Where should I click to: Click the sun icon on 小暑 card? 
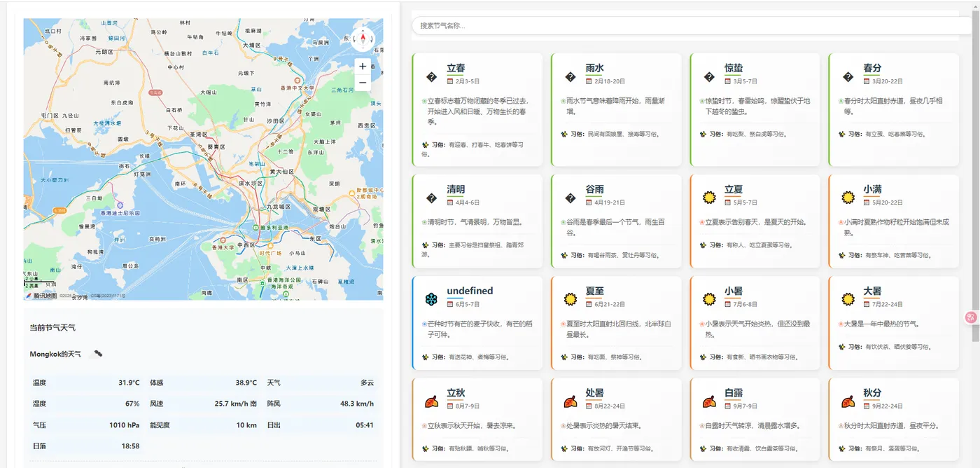(x=709, y=299)
